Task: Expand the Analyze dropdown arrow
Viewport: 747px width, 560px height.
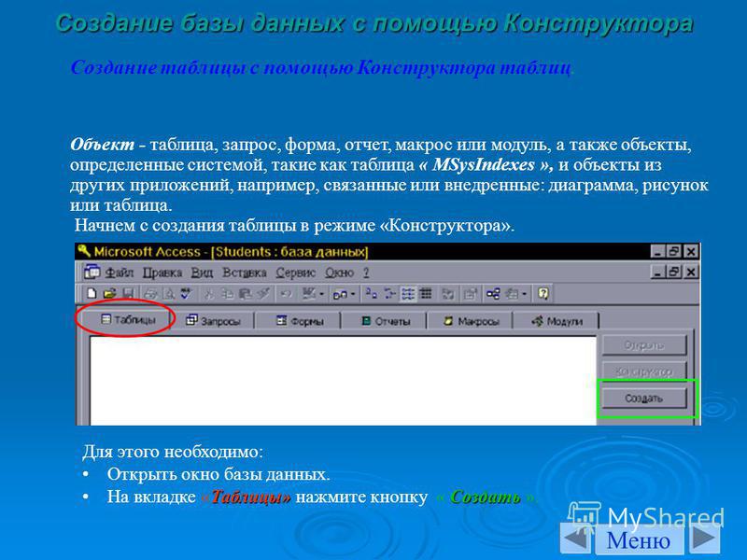Action: tap(353, 294)
